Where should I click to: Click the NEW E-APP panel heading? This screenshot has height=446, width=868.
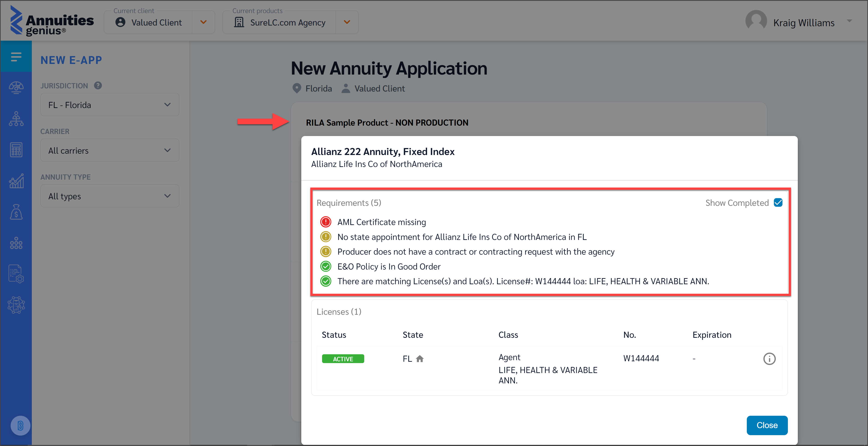(71, 60)
